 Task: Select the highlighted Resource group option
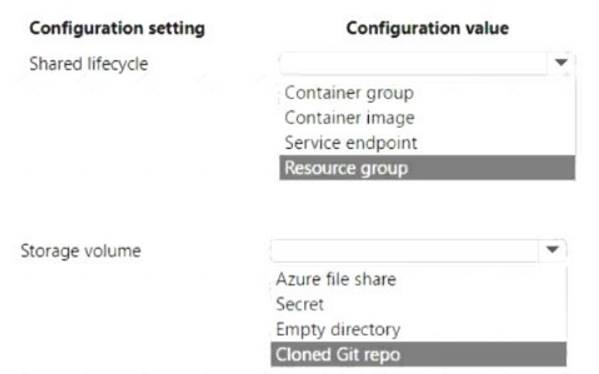427,168
